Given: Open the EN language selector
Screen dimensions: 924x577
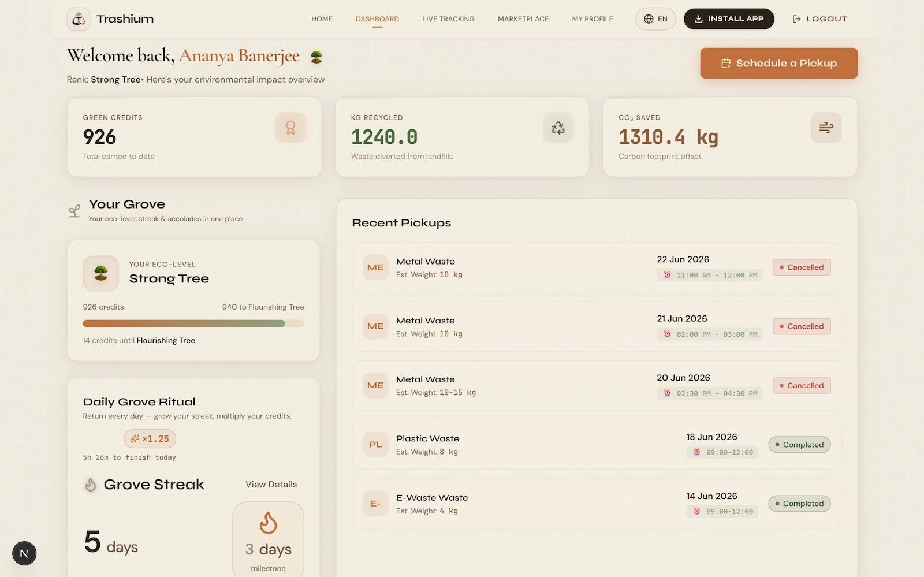Looking at the screenshot, I should [x=655, y=19].
